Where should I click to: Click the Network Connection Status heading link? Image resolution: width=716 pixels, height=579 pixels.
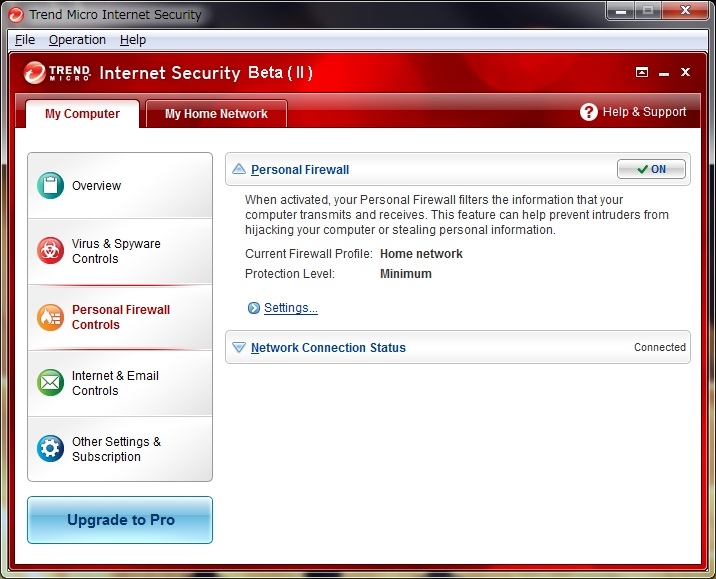(x=328, y=348)
